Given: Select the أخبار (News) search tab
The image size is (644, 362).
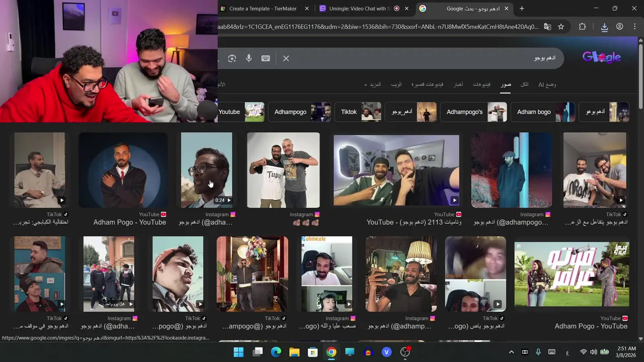Looking at the screenshot, I should coord(458,84).
